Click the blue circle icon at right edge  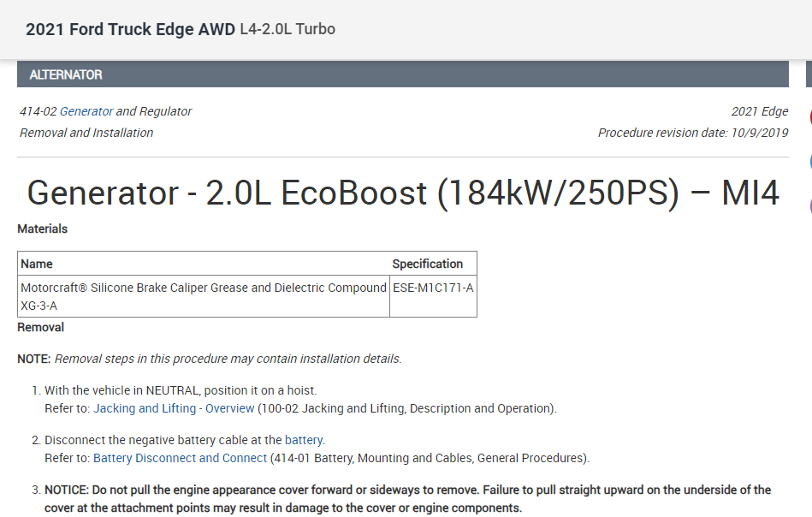[809, 161]
